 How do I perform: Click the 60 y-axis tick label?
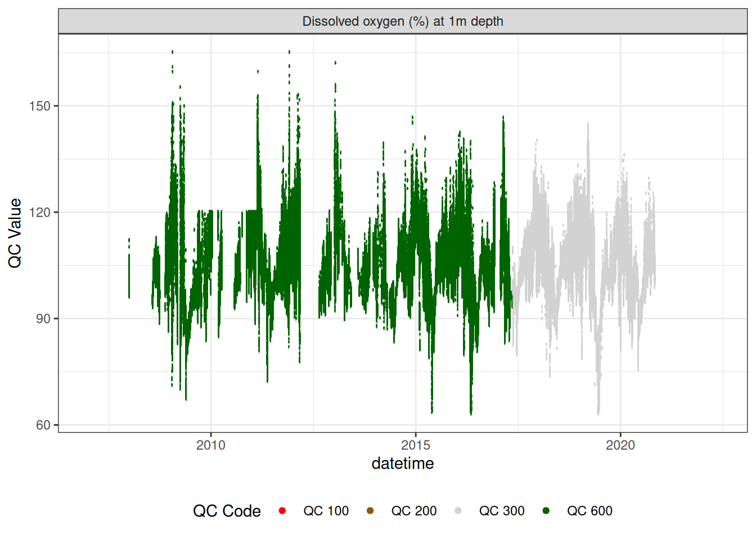43,425
